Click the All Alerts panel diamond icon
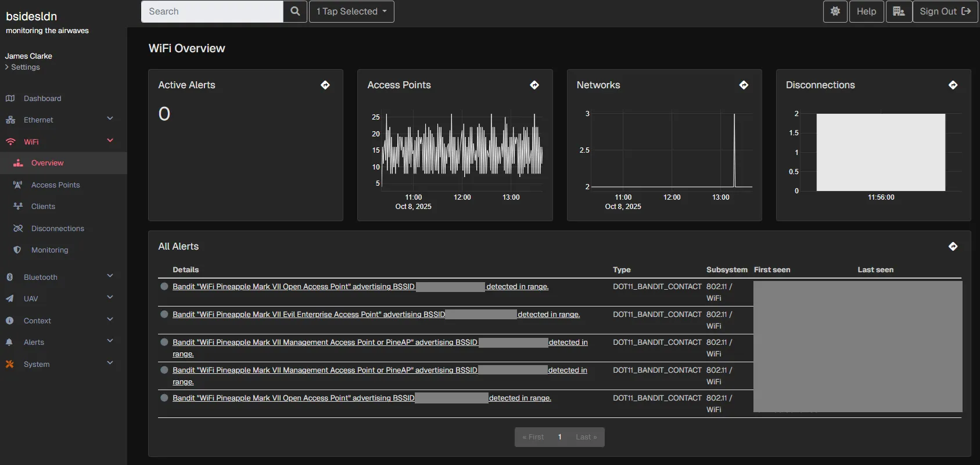Image resolution: width=980 pixels, height=465 pixels. pos(953,247)
